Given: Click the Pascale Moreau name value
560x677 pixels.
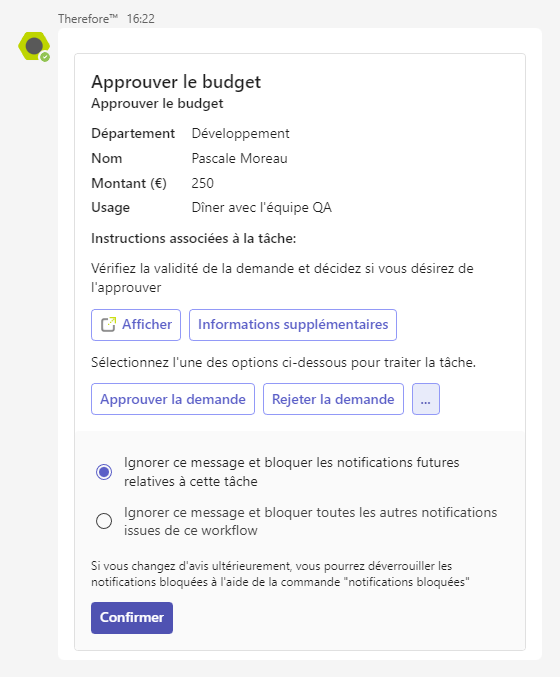Looking at the screenshot, I should (240, 158).
